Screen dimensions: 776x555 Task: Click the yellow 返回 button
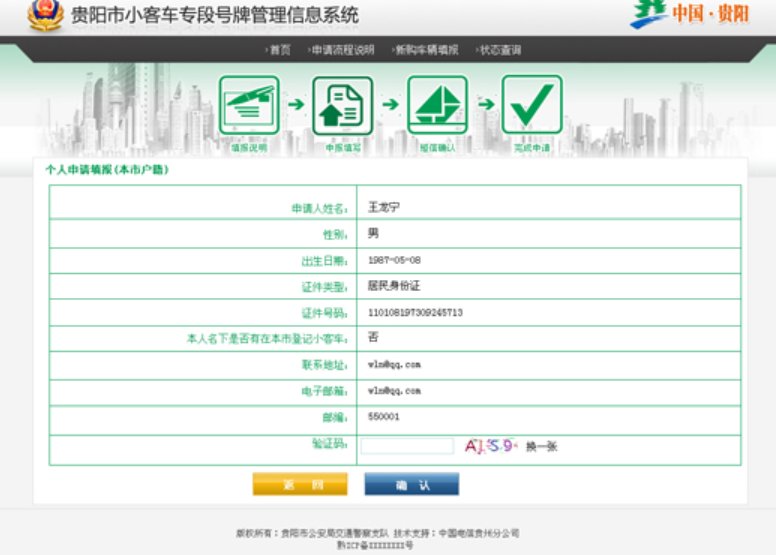[300, 484]
